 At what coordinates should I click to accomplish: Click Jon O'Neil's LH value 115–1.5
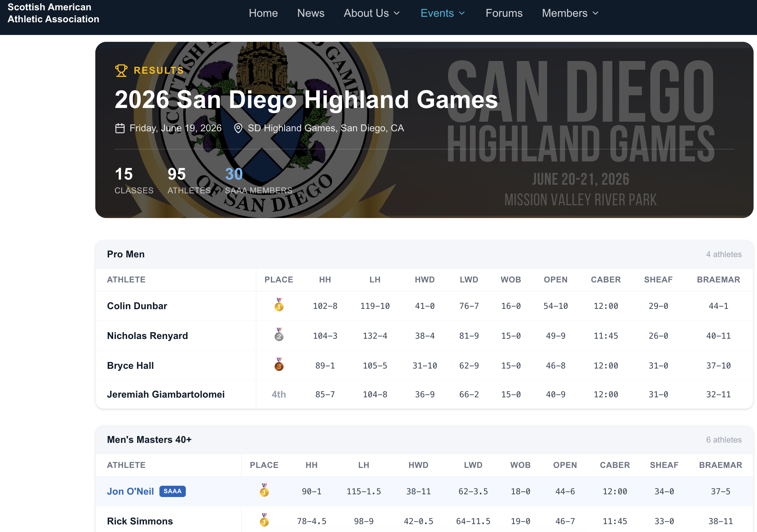364,491
